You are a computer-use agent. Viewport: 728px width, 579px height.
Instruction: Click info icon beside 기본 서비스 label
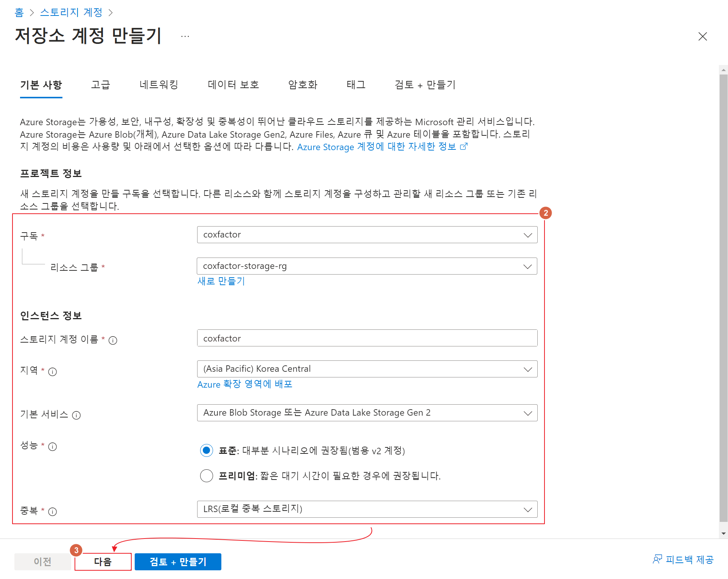click(x=76, y=415)
